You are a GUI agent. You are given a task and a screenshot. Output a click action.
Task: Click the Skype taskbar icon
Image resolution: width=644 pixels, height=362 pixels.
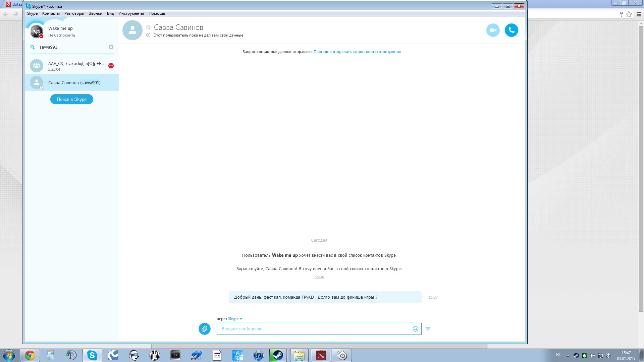pos(92,355)
